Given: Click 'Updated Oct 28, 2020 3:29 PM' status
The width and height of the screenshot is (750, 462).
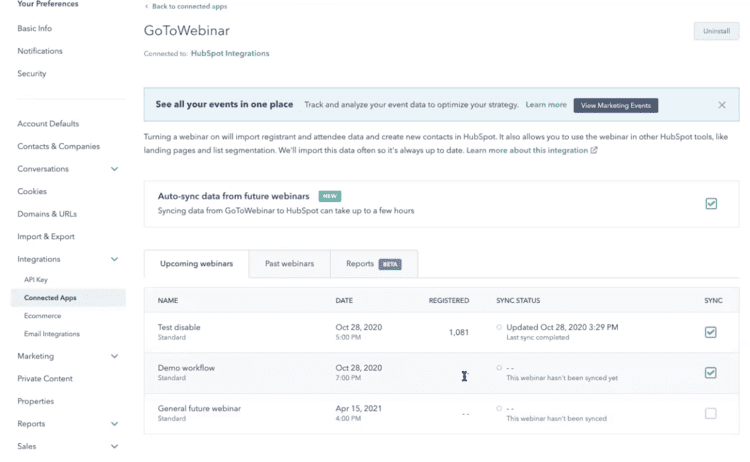Looking at the screenshot, I should (x=562, y=327).
